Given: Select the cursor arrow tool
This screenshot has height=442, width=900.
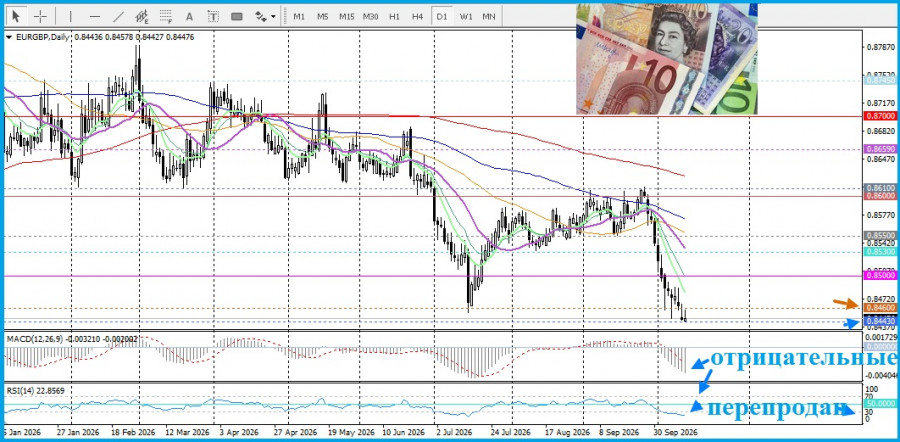Looking at the screenshot, I should 17,16.
